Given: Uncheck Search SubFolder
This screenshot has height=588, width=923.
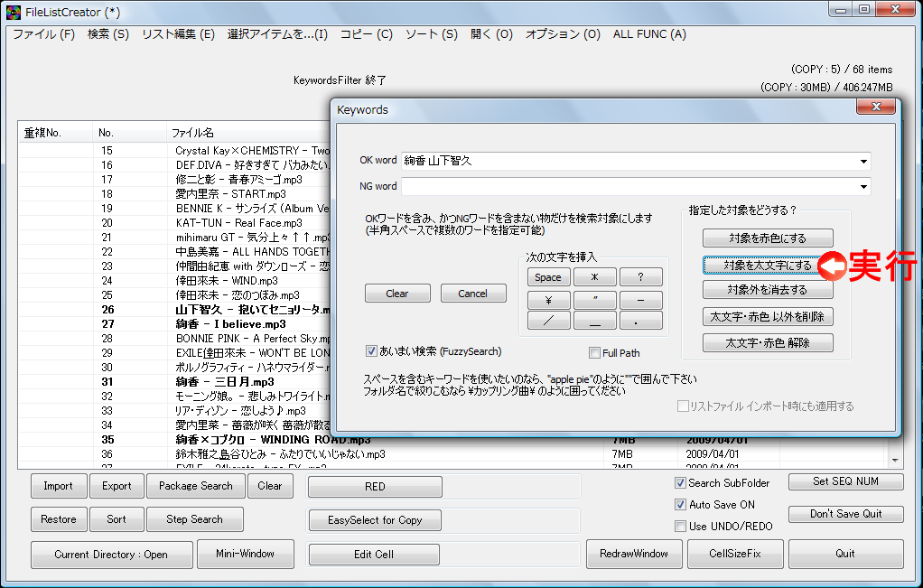Looking at the screenshot, I should click(681, 482).
